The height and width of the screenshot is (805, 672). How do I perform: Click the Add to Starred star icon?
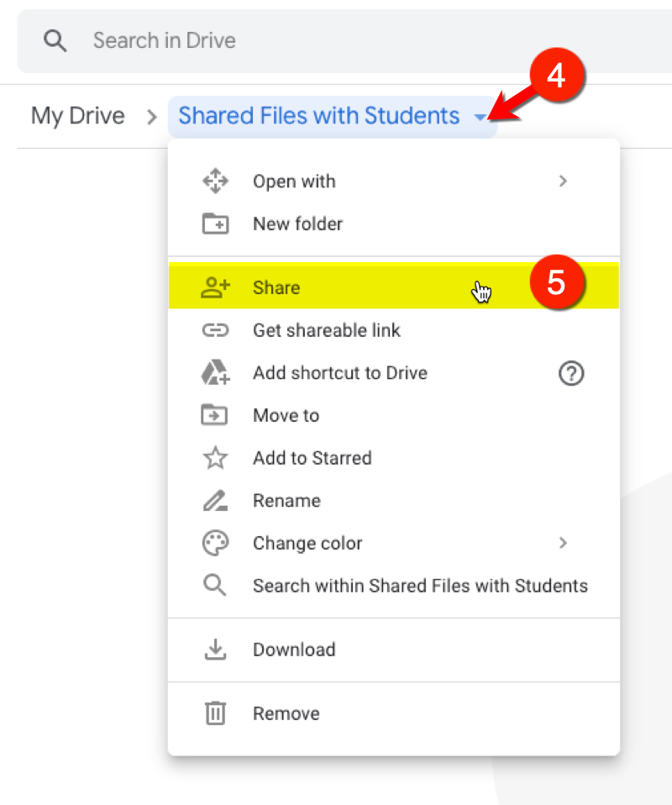tap(215, 458)
